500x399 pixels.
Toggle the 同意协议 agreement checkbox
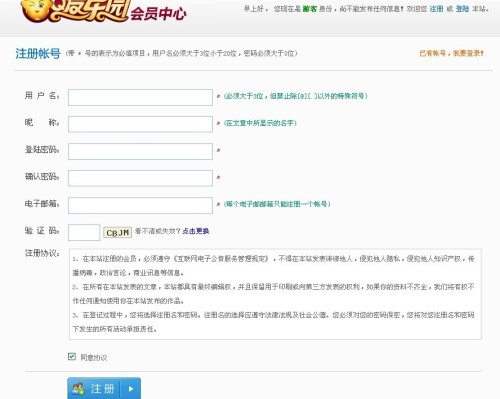72,357
